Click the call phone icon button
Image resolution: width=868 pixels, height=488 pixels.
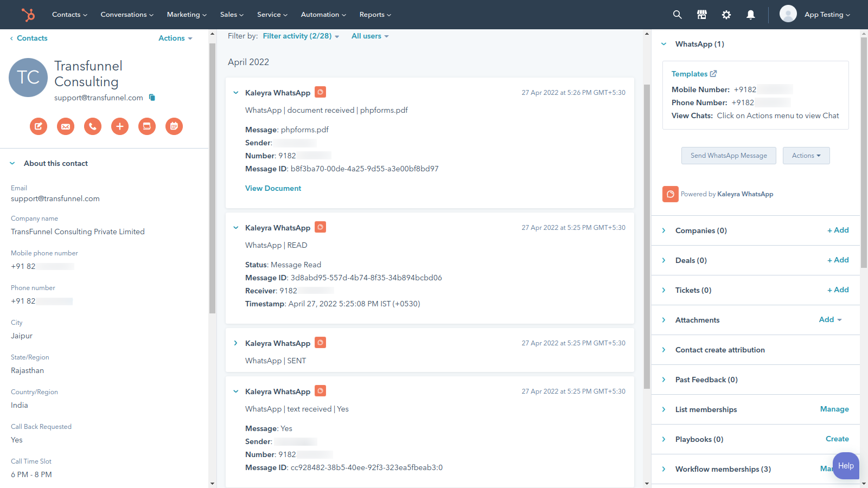point(93,126)
